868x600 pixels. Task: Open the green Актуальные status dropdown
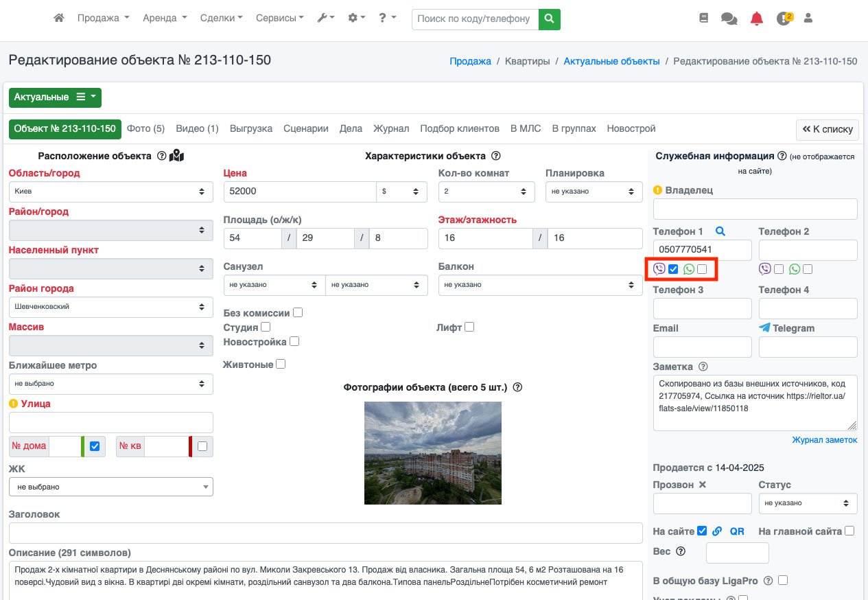point(55,97)
